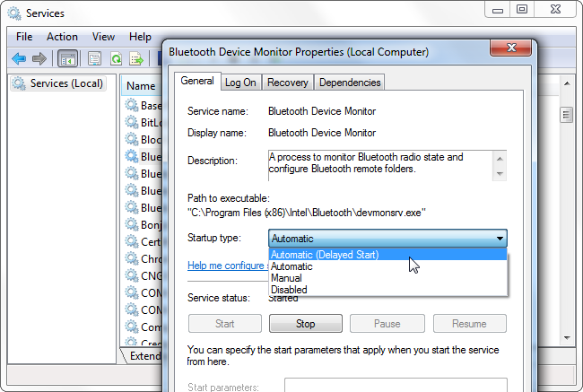
Task: Toggle the Show/Hide Console Tree icon
Action: [67, 59]
